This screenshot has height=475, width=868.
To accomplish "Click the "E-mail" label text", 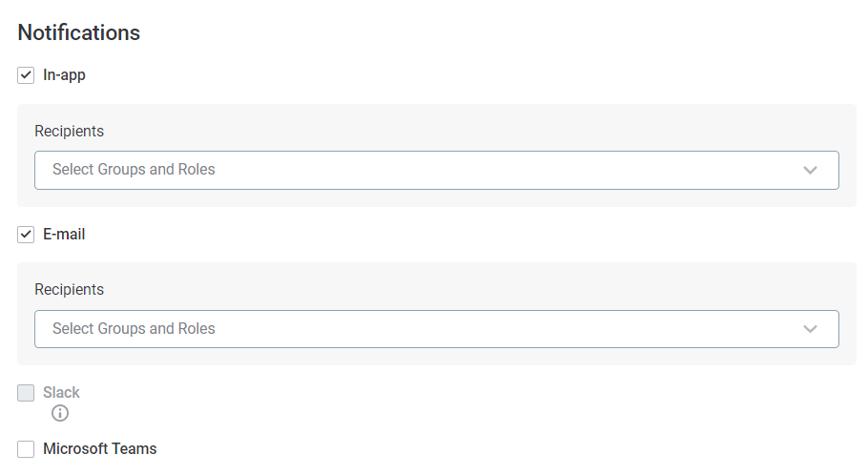I will [x=64, y=234].
